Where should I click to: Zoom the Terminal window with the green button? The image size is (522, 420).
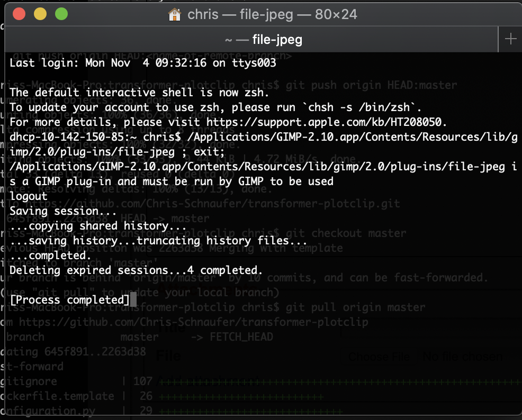click(61, 14)
